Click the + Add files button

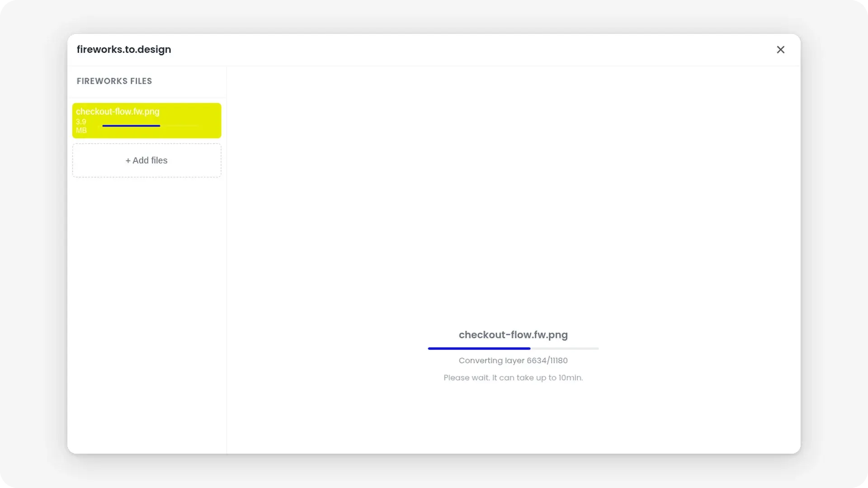point(146,160)
